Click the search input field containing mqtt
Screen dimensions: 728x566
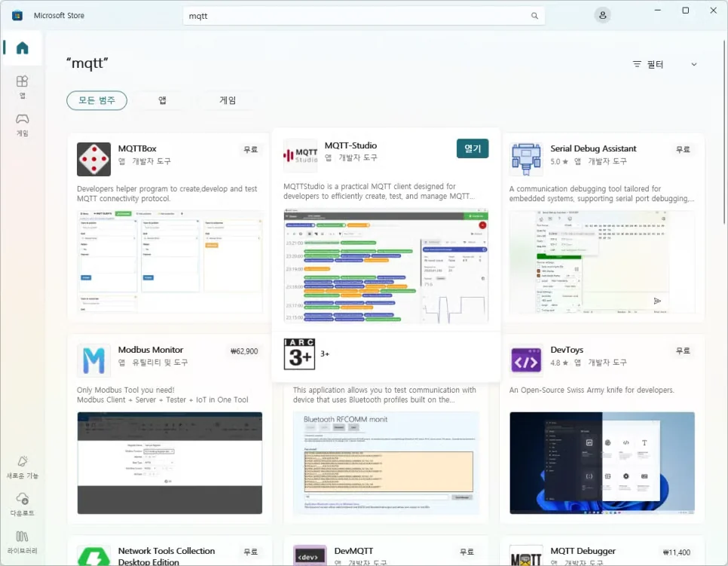(363, 16)
